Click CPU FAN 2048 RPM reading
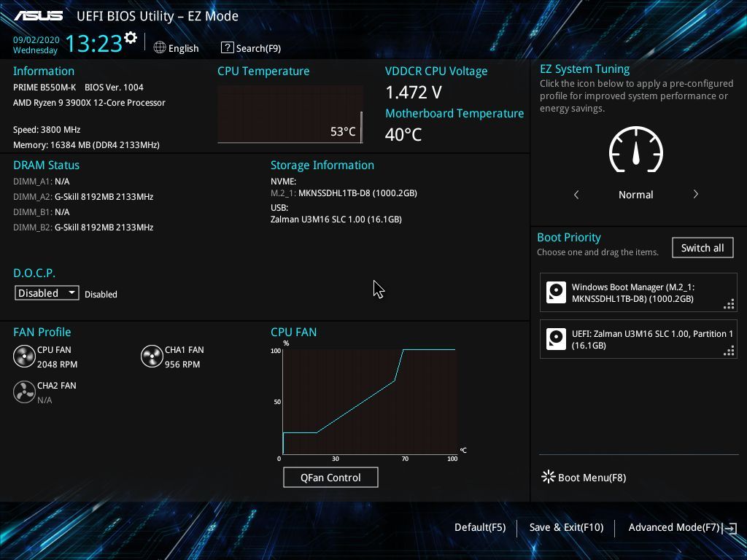747x560 pixels. pyautogui.click(x=57, y=365)
